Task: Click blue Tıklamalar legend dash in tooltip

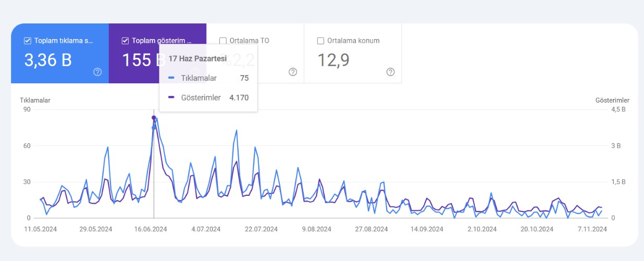Action: point(171,78)
